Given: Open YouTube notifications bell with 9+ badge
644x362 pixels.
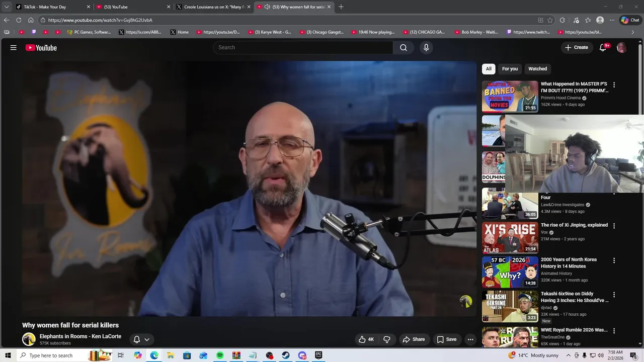Looking at the screenshot, I should 603,48.
